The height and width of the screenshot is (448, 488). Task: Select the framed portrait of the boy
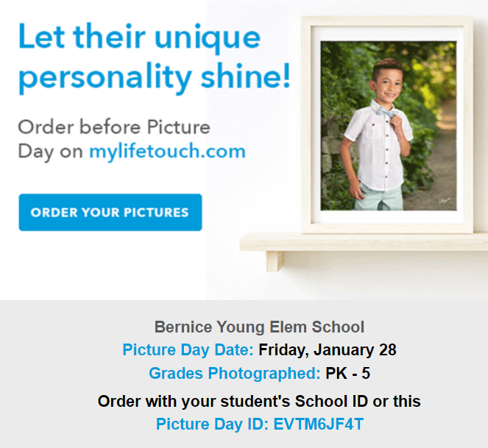point(389,126)
